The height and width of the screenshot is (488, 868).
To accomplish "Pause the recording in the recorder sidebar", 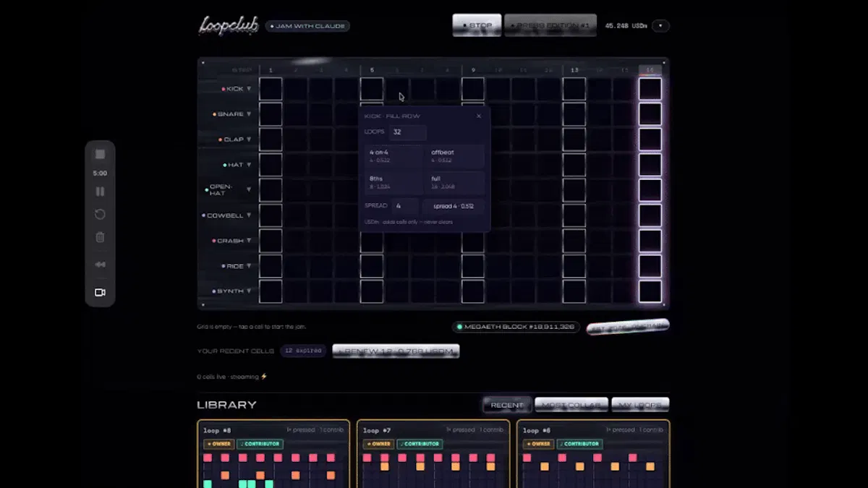I will [100, 192].
